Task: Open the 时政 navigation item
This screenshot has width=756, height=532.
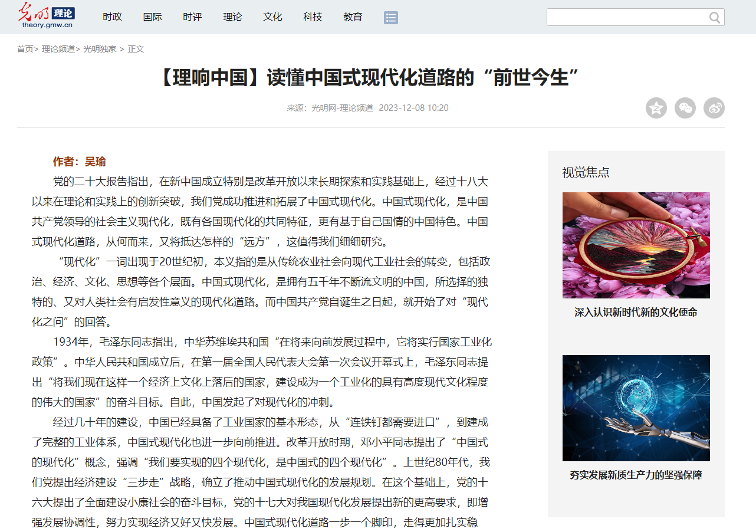Action: pos(112,17)
